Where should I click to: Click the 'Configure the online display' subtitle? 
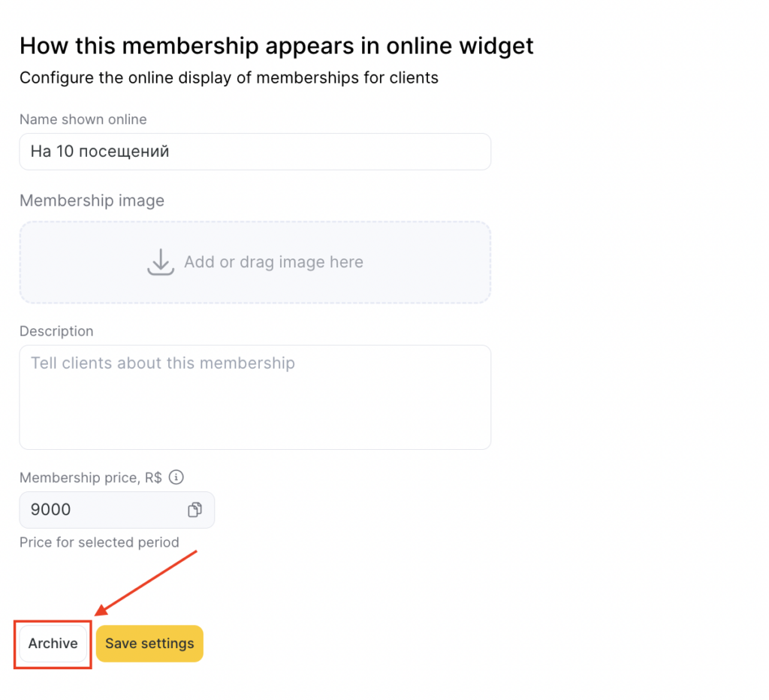[x=229, y=78]
